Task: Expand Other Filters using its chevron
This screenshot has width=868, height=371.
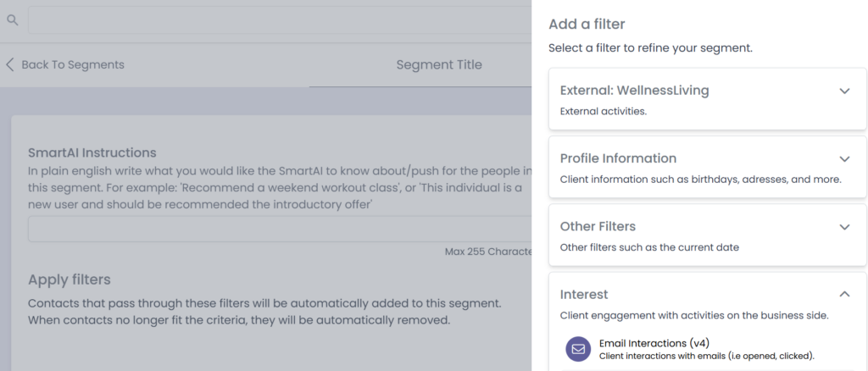Action: coord(844,227)
